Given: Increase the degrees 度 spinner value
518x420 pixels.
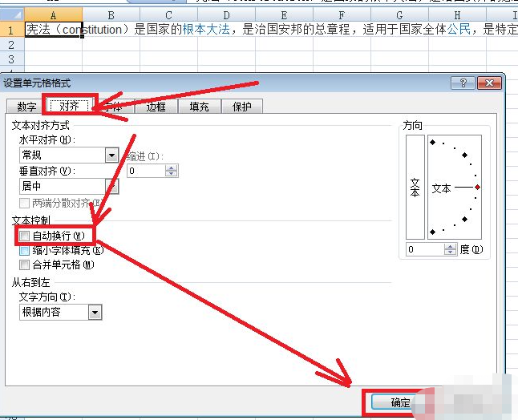Looking at the screenshot, I should pos(450,246).
